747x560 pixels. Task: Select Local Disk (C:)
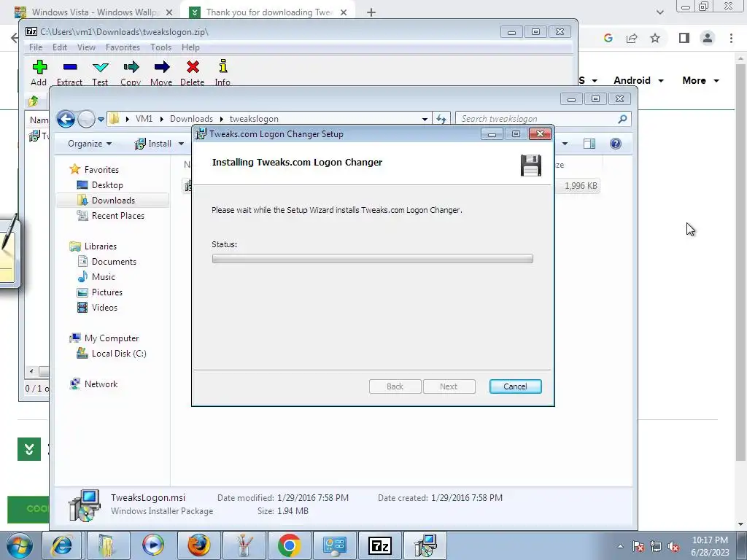click(x=119, y=354)
